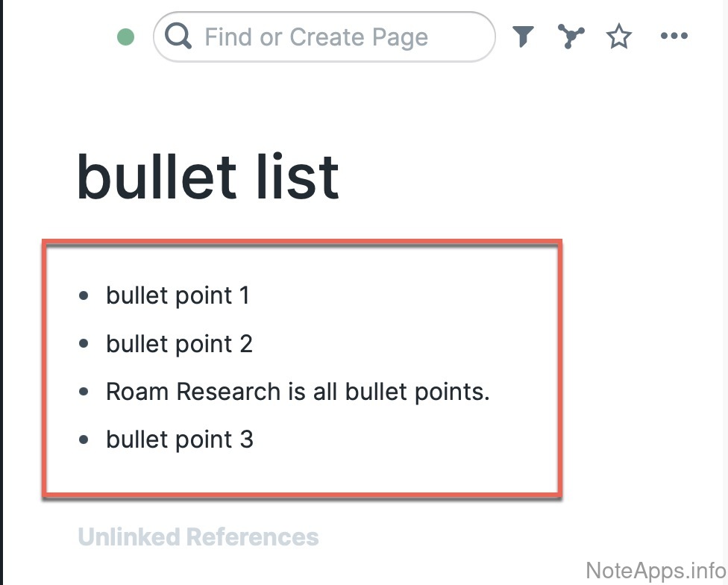The height and width of the screenshot is (585, 728).
Task: Select the 'Roam Research is all bullet points.' text
Action: click(x=298, y=392)
